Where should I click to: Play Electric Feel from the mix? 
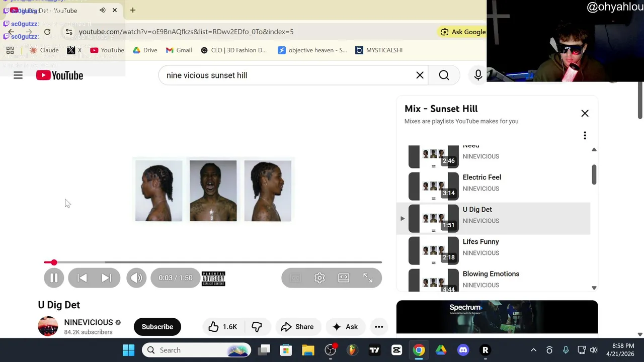493,186
